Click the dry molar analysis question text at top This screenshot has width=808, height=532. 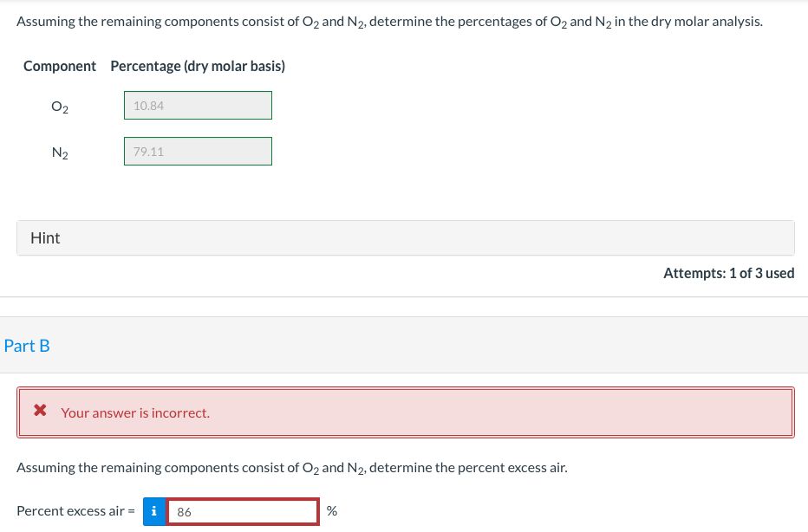coord(389,21)
